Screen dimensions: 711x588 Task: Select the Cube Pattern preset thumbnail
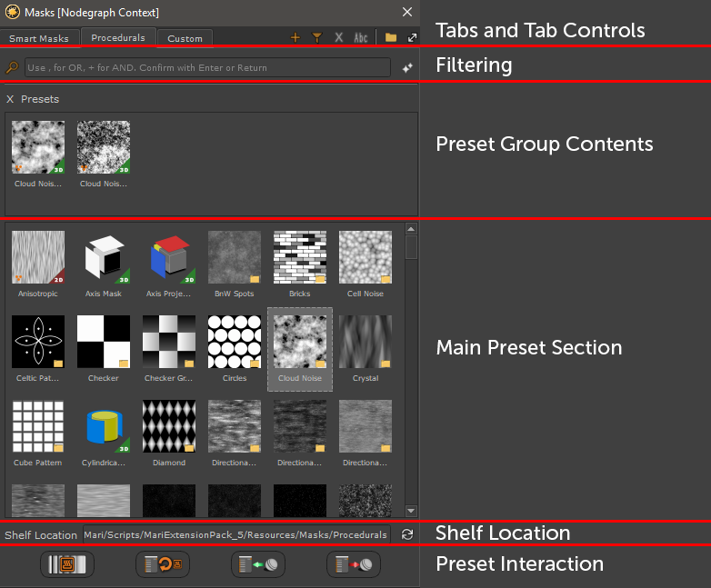37,427
